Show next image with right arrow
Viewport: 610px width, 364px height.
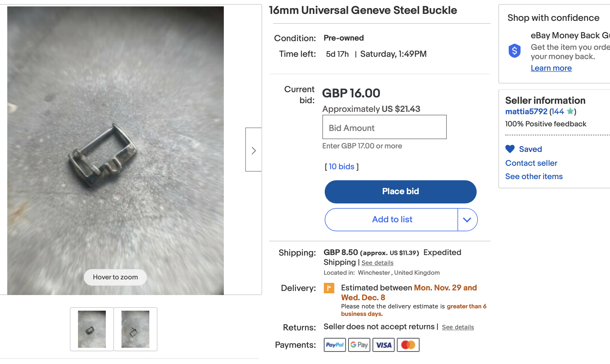pyautogui.click(x=254, y=150)
